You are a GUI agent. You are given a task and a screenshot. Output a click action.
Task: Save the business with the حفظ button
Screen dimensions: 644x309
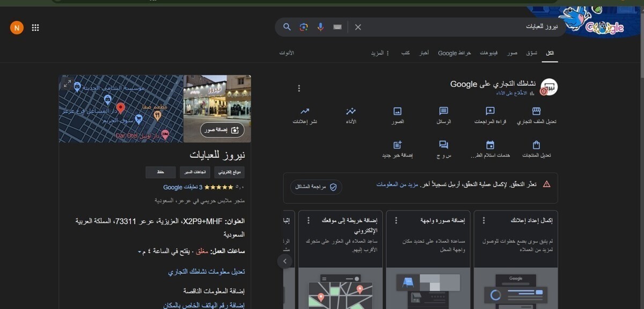click(160, 172)
